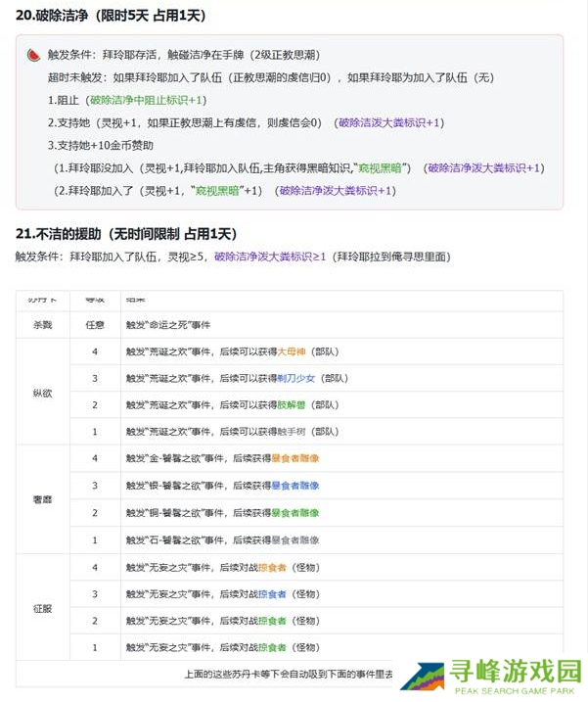Click level 1 cell in 奢靡 group
The height and width of the screenshot is (702, 588).
coord(95,540)
